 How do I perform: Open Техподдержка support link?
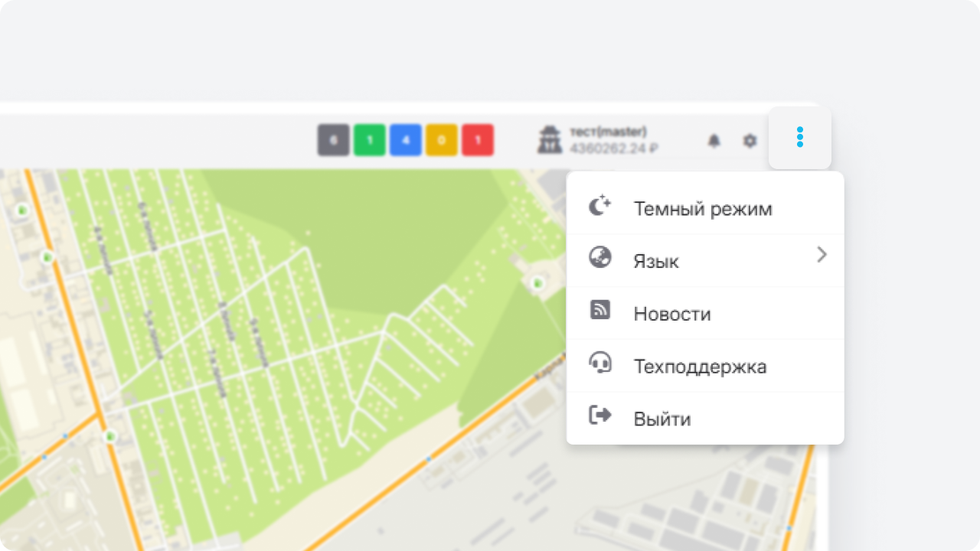point(700,367)
